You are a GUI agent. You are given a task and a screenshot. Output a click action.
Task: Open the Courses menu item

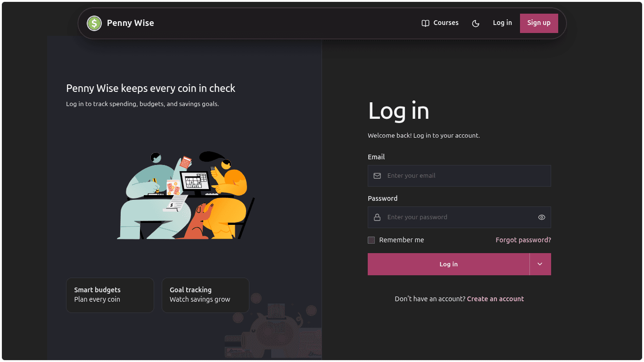(x=440, y=23)
